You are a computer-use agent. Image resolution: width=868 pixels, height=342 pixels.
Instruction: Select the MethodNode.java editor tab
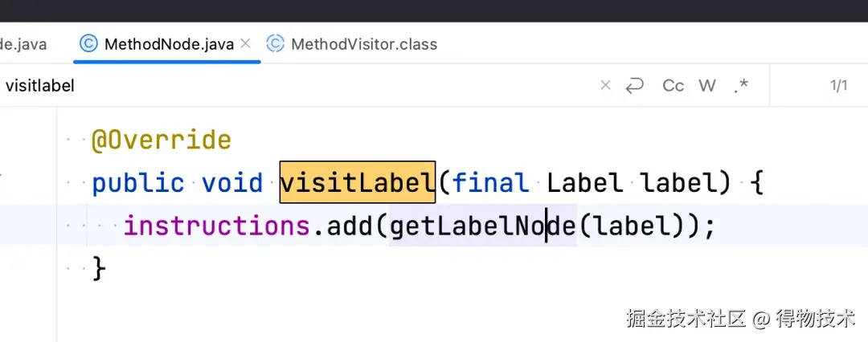(169, 44)
